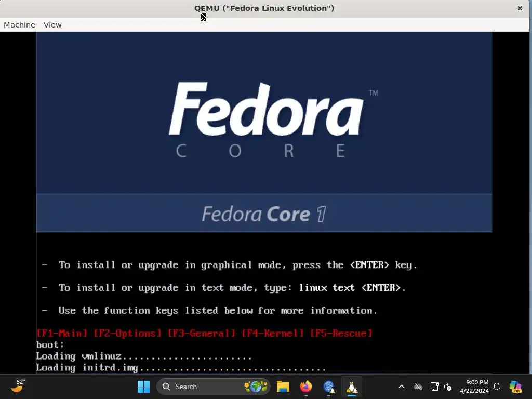
Task: Click the QEMU window title bar text
Action: pos(264,8)
